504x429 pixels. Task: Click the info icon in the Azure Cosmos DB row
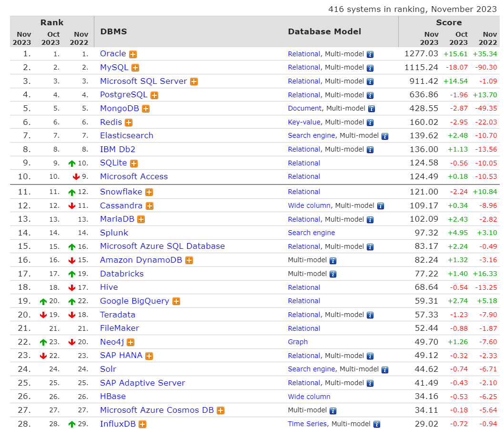point(333,411)
